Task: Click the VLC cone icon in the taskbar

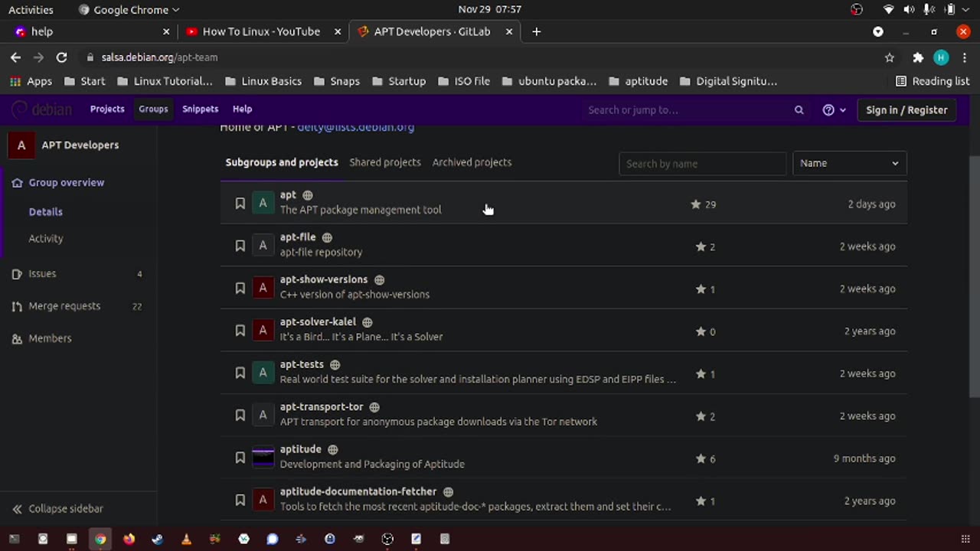Action: (x=186, y=539)
